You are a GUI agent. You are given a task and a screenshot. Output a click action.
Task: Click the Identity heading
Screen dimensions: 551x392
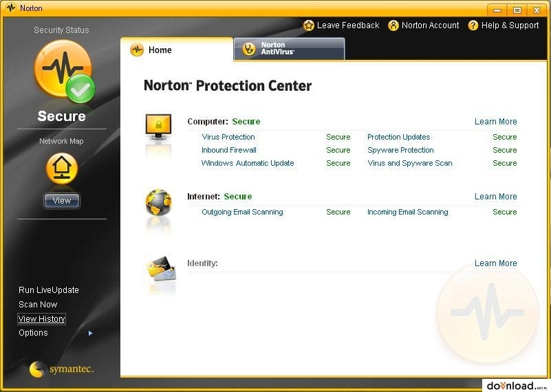tap(202, 263)
